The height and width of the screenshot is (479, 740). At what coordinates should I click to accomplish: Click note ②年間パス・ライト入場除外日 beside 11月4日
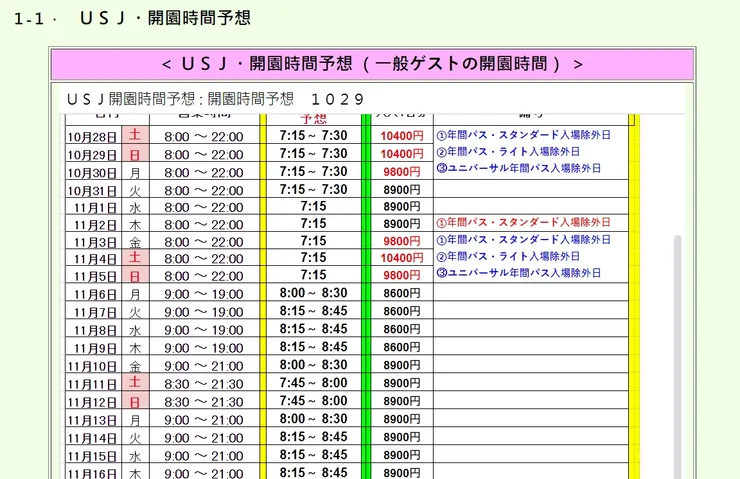point(508,256)
